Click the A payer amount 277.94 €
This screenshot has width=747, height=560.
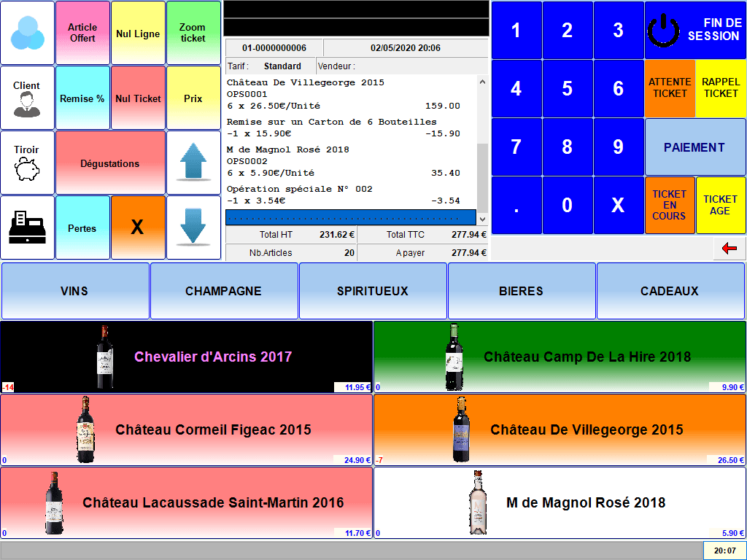pyautogui.click(x=469, y=253)
